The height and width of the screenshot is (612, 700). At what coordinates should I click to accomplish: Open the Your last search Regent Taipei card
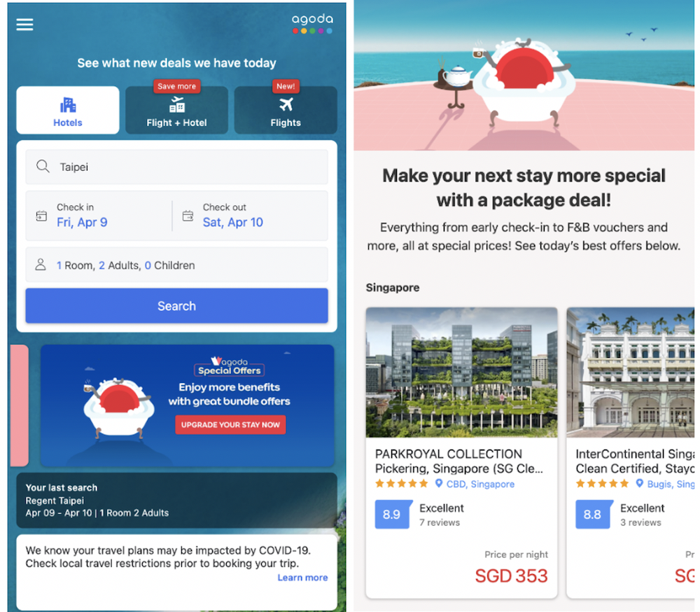(177, 501)
